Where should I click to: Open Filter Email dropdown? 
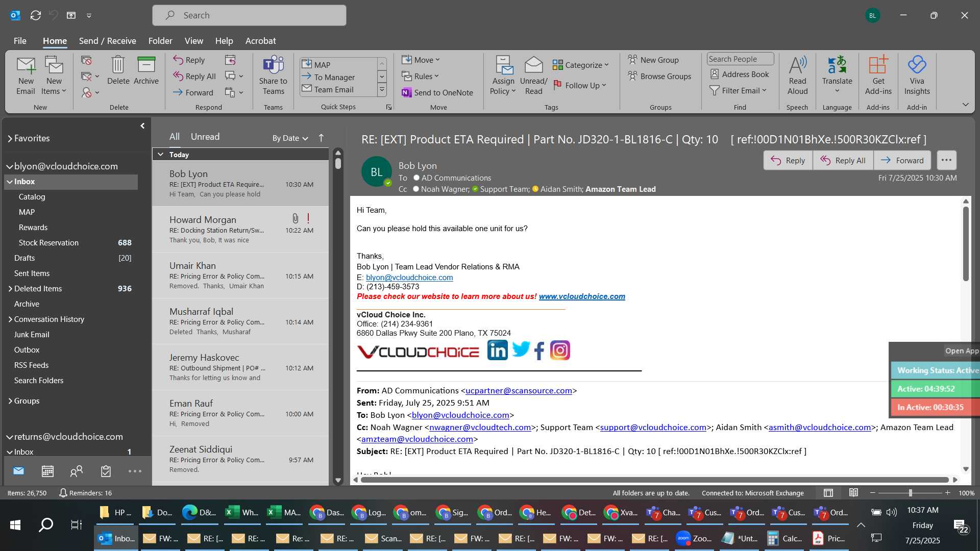click(x=738, y=90)
